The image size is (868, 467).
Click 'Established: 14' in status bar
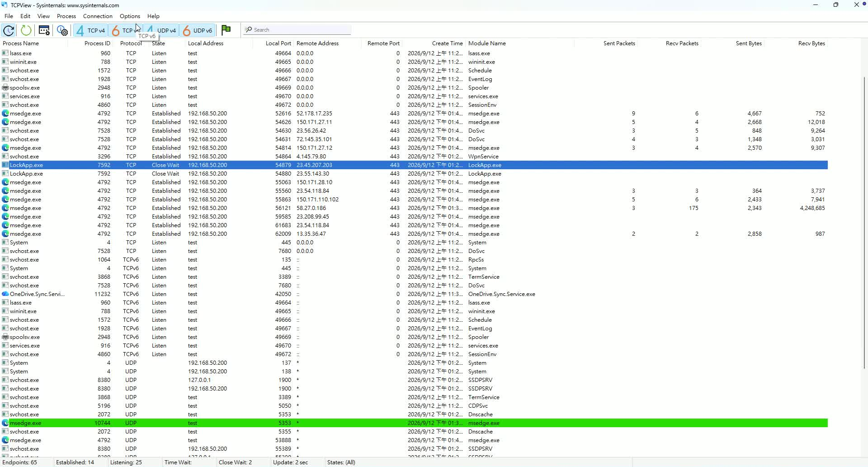75,462
